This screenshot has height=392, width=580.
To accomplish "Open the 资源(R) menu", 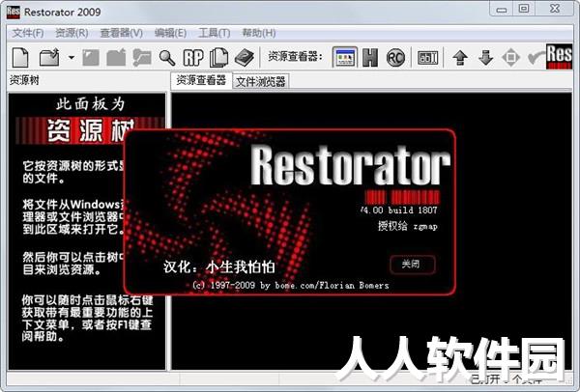I will coord(72,33).
